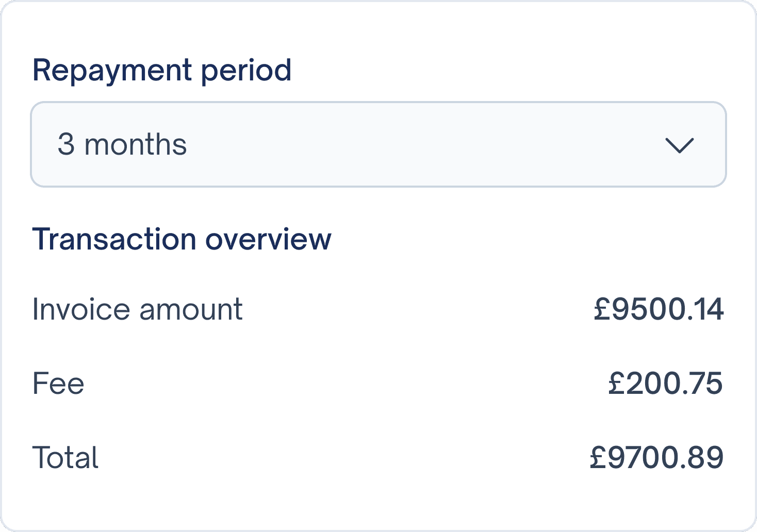Click the word "Transaction" in the heading
The width and height of the screenshot is (757, 532).
(114, 239)
